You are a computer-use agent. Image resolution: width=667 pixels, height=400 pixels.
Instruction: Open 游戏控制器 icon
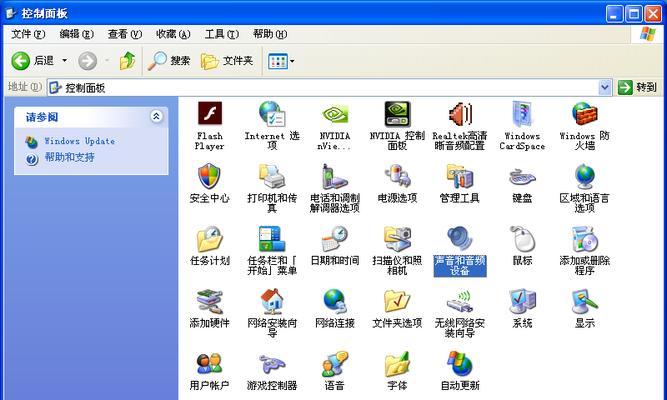tap(272, 365)
